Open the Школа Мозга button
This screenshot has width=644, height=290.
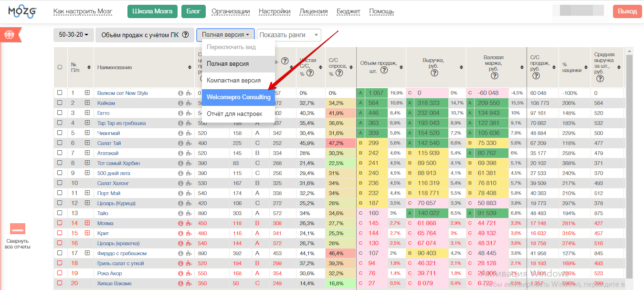[x=152, y=11]
